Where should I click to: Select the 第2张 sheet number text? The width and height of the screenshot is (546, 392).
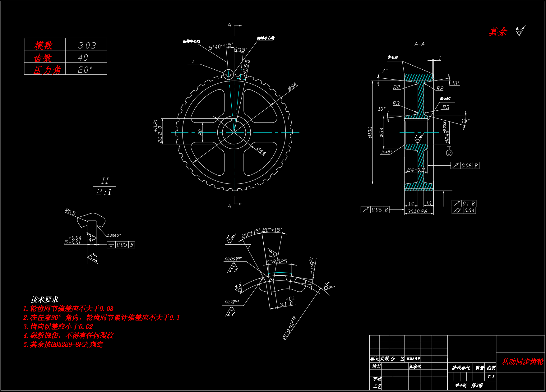[x=477, y=385]
